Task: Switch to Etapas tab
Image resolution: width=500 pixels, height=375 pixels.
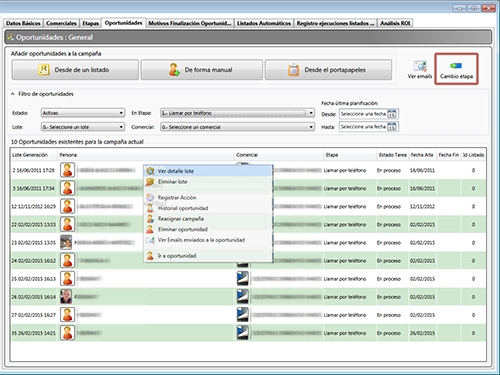Action: pos(91,23)
